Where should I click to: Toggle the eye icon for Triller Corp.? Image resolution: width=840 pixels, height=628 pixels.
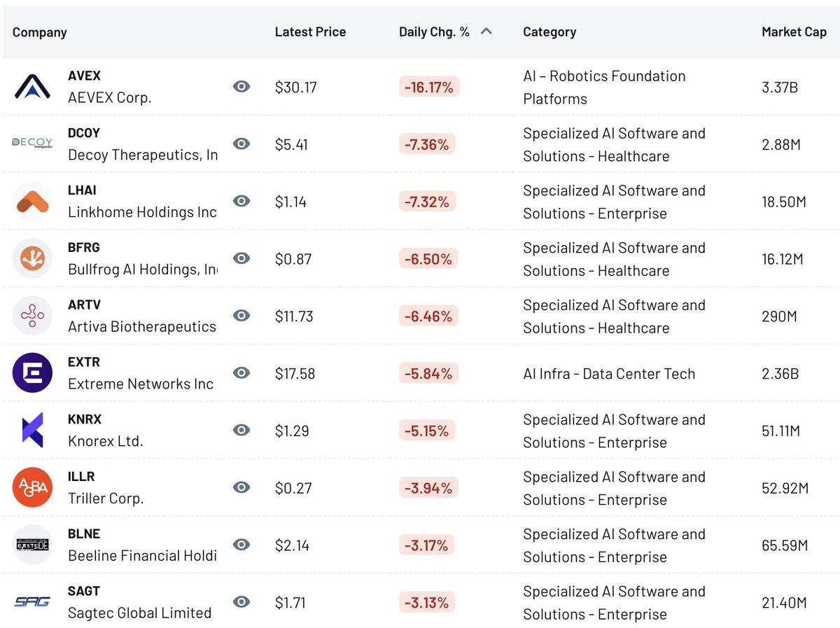point(241,488)
